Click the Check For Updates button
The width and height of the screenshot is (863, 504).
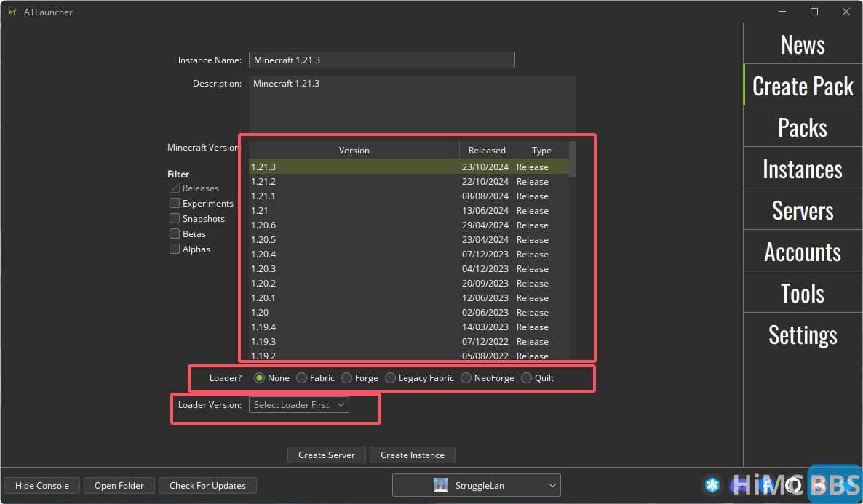(x=207, y=486)
